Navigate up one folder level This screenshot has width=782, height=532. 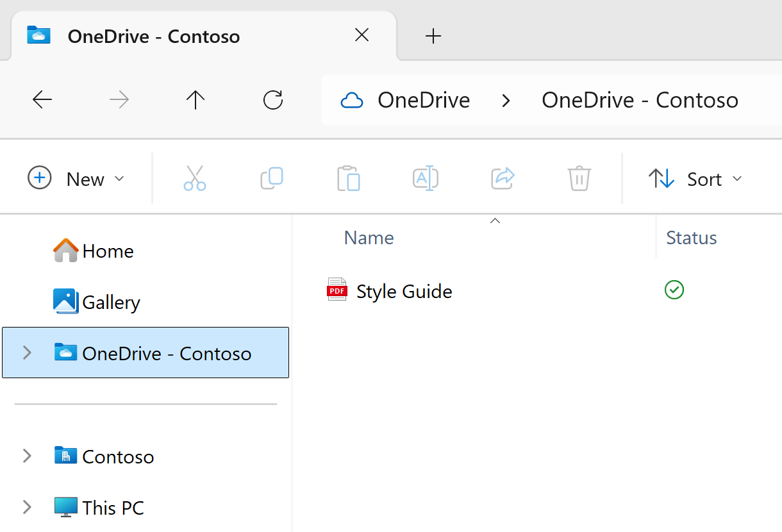click(195, 100)
